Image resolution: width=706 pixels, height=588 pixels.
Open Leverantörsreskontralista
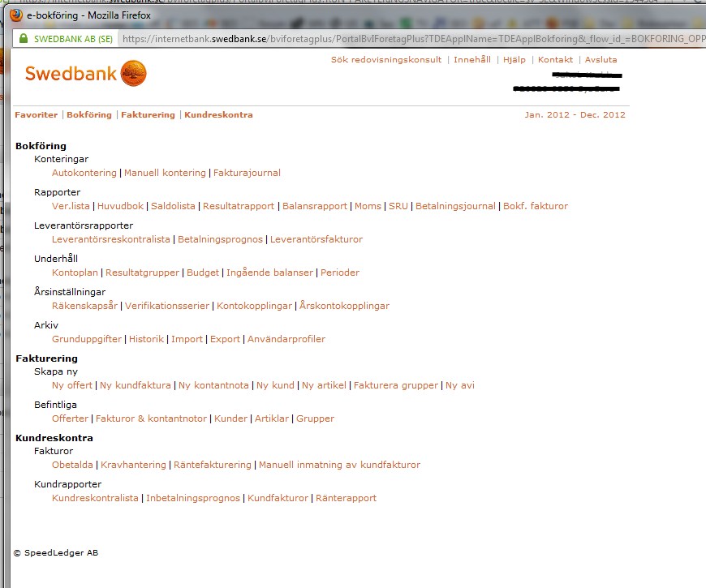point(110,239)
